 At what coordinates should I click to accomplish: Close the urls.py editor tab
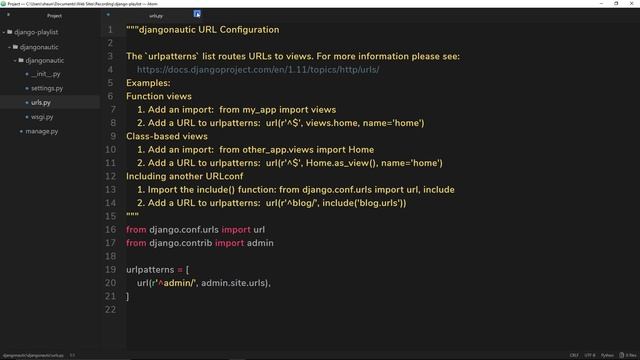(197, 14)
